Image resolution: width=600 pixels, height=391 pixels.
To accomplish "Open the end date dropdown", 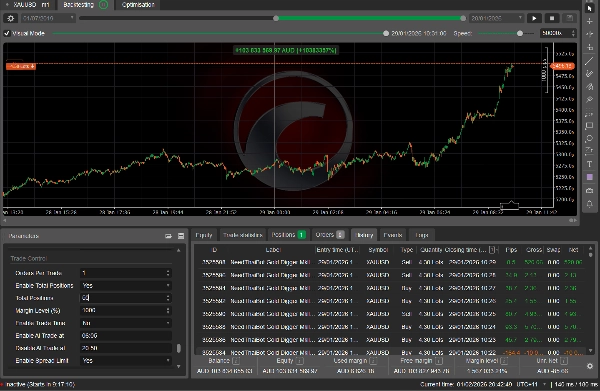I will tap(520, 18).
